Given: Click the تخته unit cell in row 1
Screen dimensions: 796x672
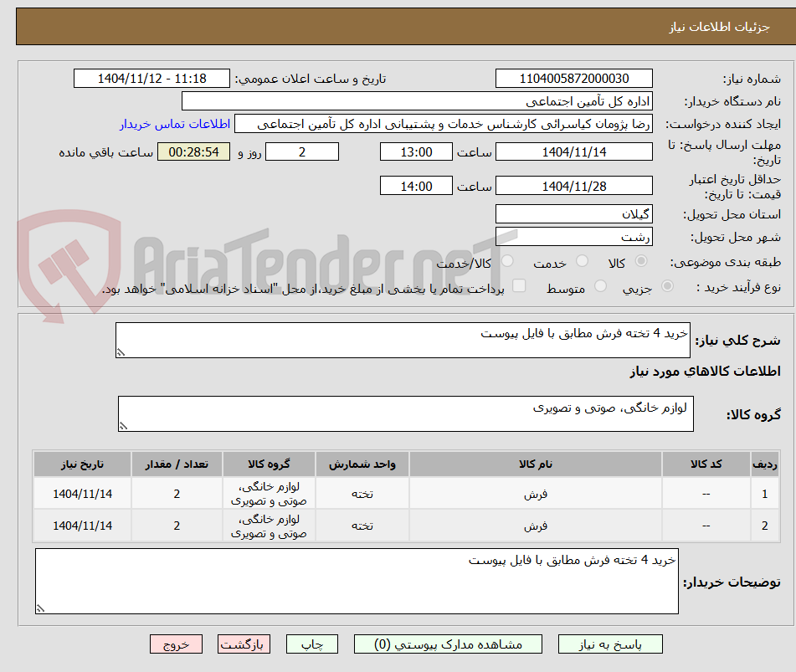Looking at the screenshot, I should coord(362,494).
